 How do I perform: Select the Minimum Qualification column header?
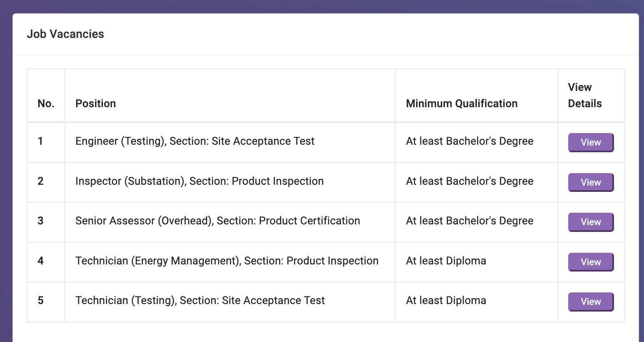click(462, 103)
